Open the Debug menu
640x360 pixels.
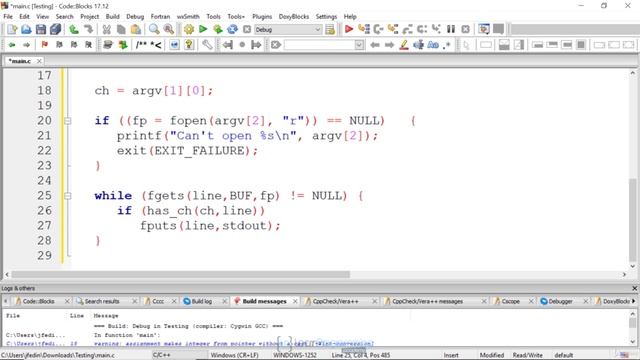point(135,16)
